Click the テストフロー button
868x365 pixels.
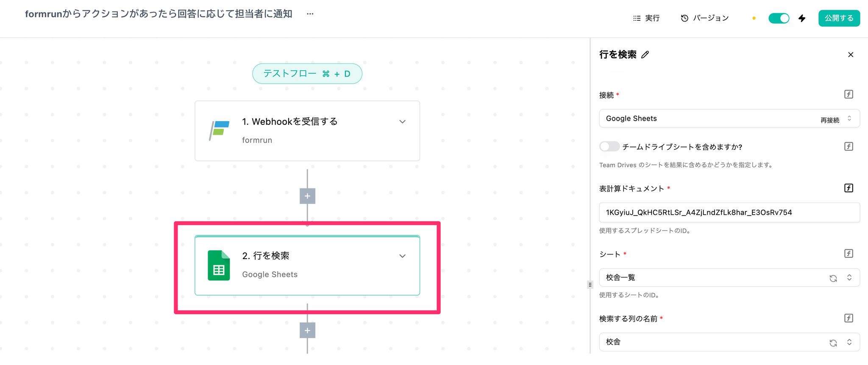307,74
